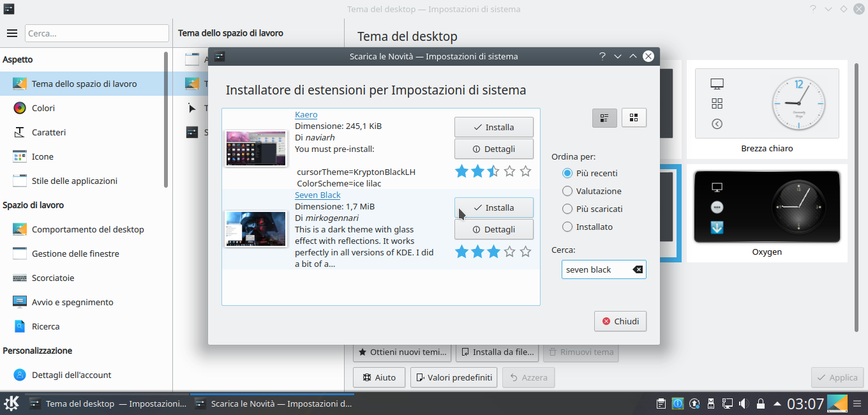The image size is (868, 415).
Task: Open 'Comportamento del desktop' category
Action: tap(82, 229)
